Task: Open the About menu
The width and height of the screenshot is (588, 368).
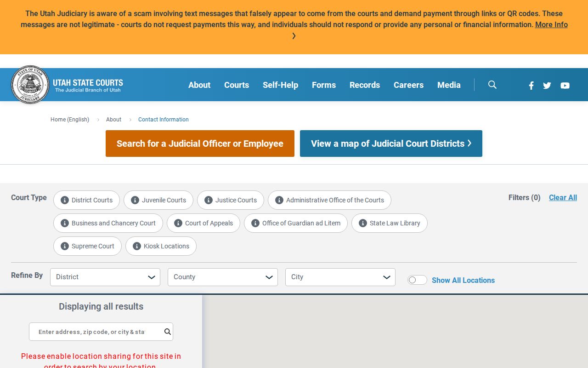Action: pyautogui.click(x=199, y=85)
